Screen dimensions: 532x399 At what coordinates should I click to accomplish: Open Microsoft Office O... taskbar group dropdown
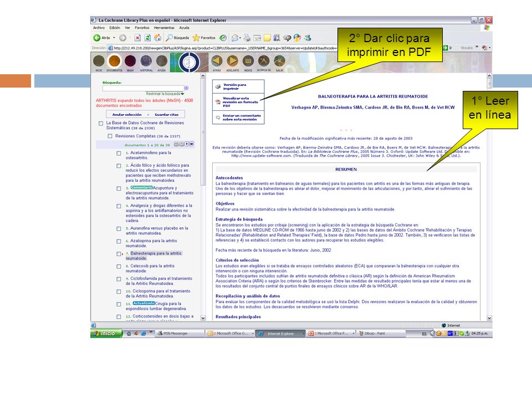[253, 334]
